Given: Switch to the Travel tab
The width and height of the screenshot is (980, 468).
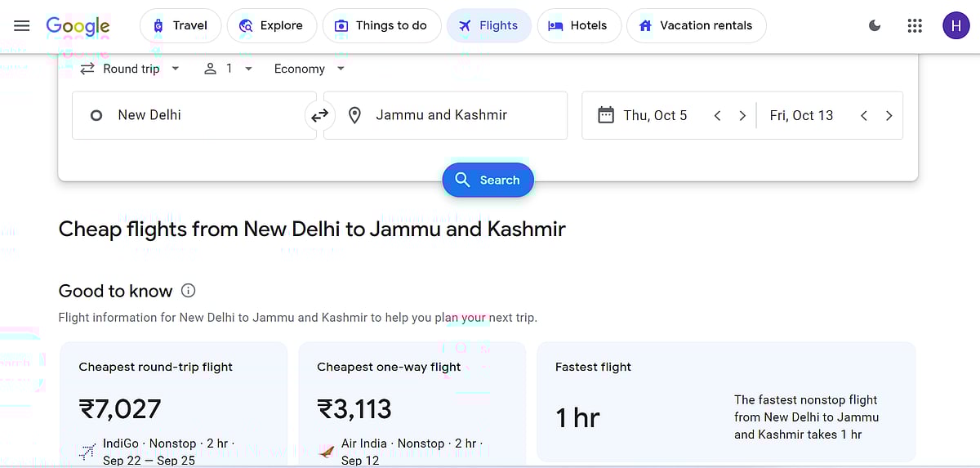Looking at the screenshot, I should coord(180,25).
